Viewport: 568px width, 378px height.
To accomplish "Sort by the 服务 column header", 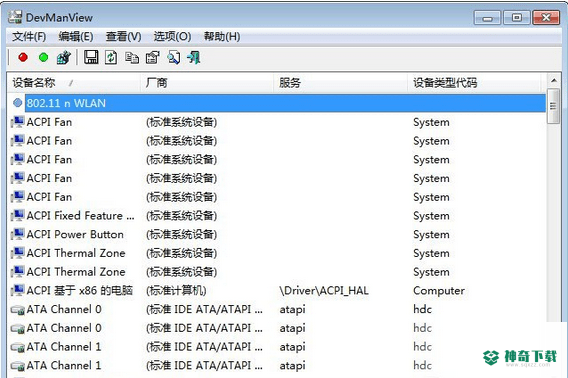I will tap(340, 83).
